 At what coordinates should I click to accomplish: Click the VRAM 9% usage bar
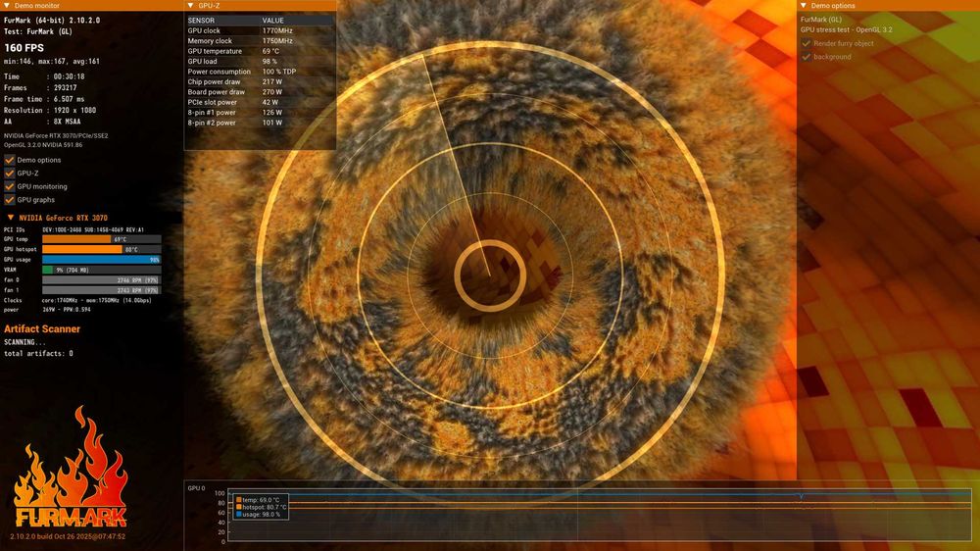click(x=101, y=270)
